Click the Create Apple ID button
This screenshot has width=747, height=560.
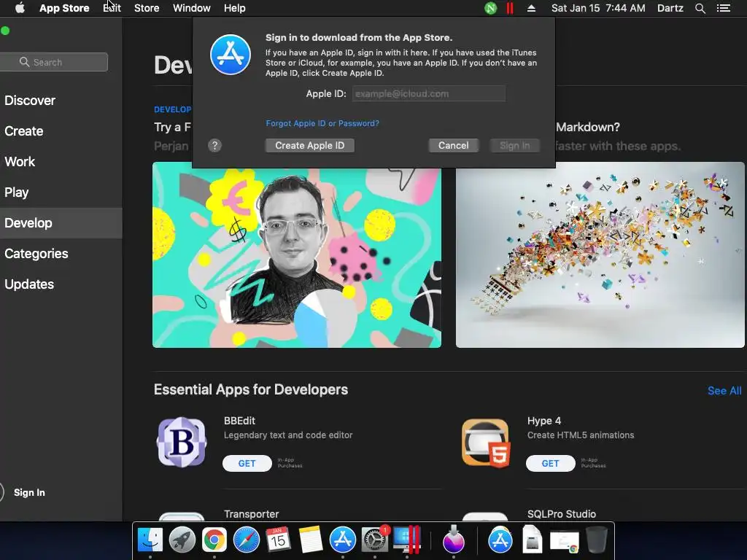[x=309, y=145]
